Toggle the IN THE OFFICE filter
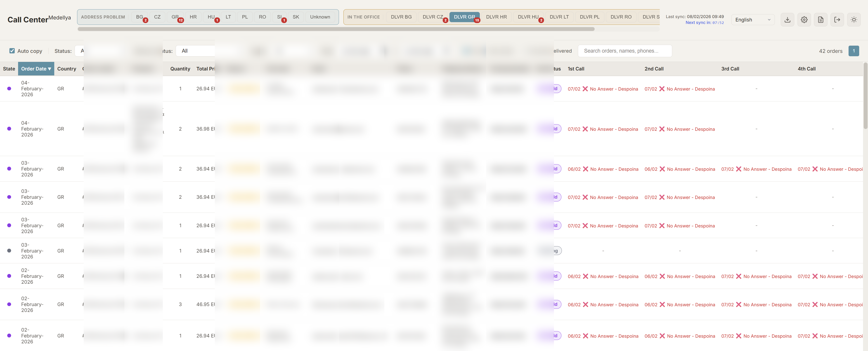 coord(364,17)
